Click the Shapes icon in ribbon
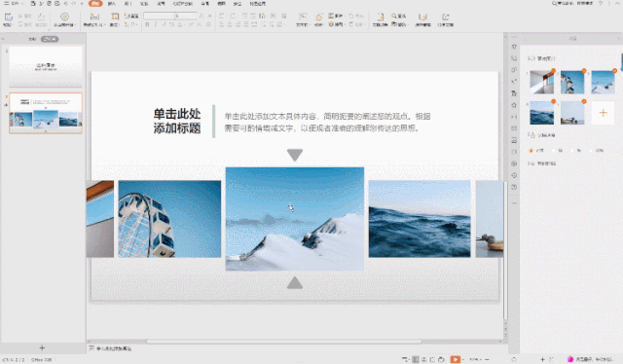623x364 pixels. [318, 18]
